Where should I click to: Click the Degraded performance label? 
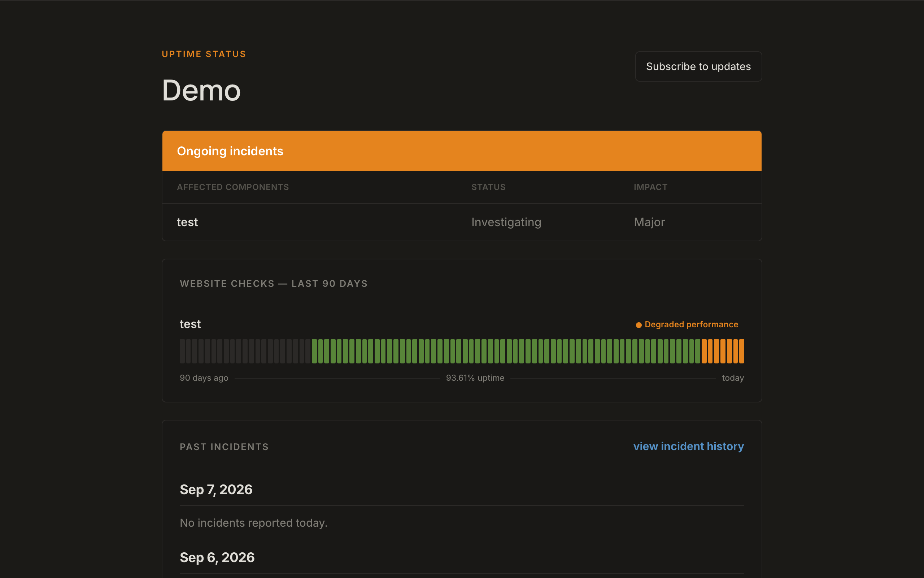[x=691, y=324]
